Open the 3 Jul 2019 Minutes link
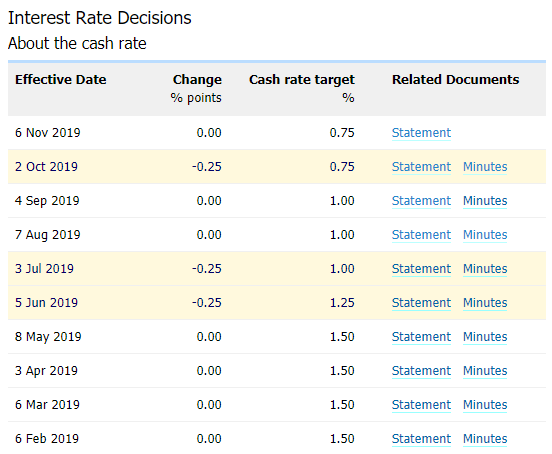 (x=485, y=269)
